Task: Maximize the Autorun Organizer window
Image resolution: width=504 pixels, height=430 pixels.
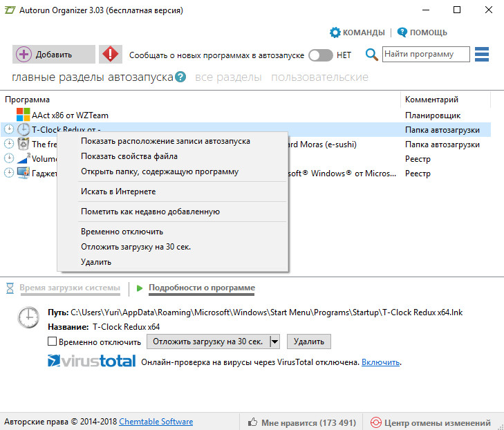Action: coord(457,10)
